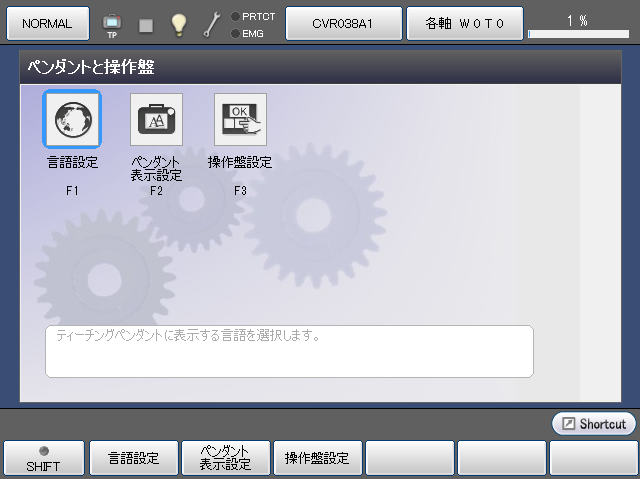Click the light bulb icon
Screen dimensions: 640x479
coord(179,25)
